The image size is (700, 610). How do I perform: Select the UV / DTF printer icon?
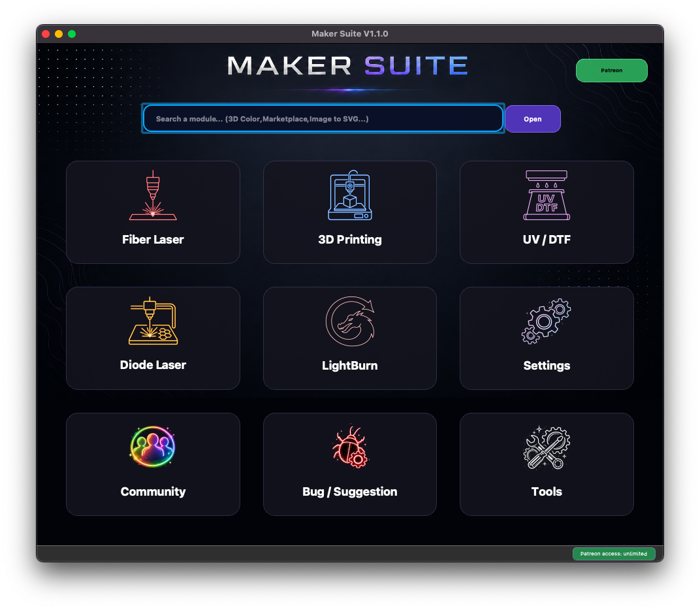(x=547, y=195)
